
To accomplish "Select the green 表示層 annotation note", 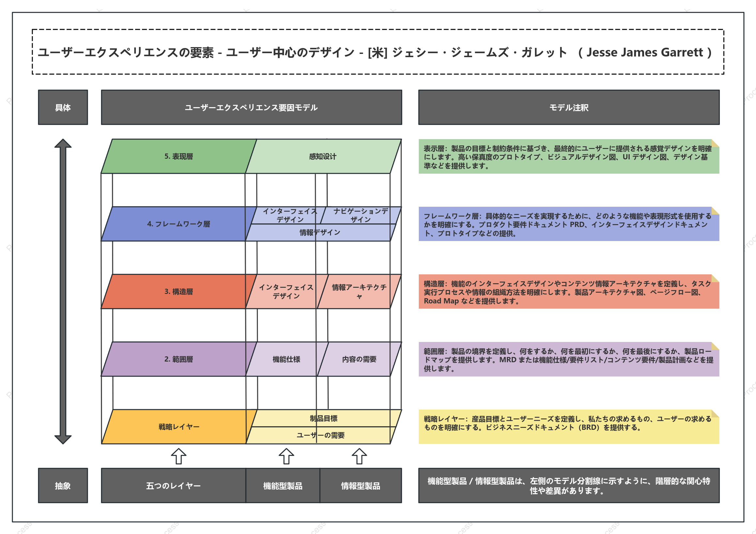I will 569,156.
